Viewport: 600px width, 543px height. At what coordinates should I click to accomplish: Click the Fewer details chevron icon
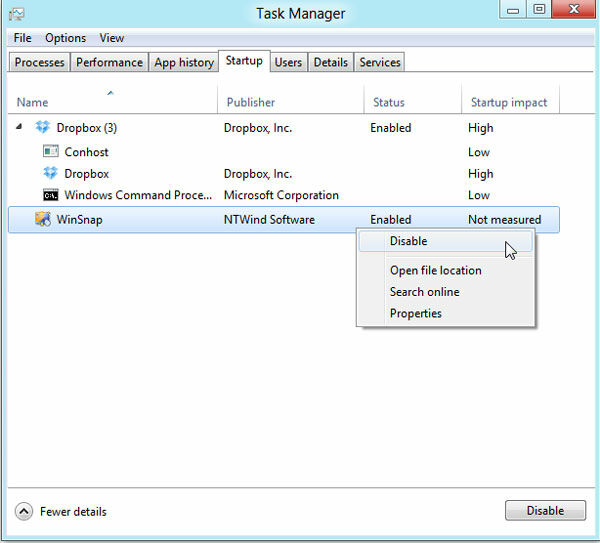click(24, 511)
